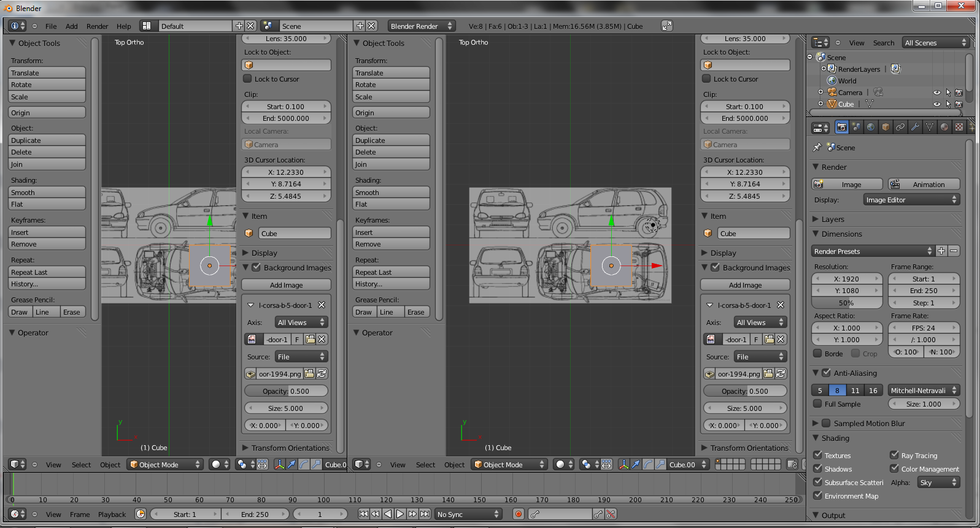The image size is (980, 528).
Task: Open the Add menu in top header
Action: (x=71, y=26)
